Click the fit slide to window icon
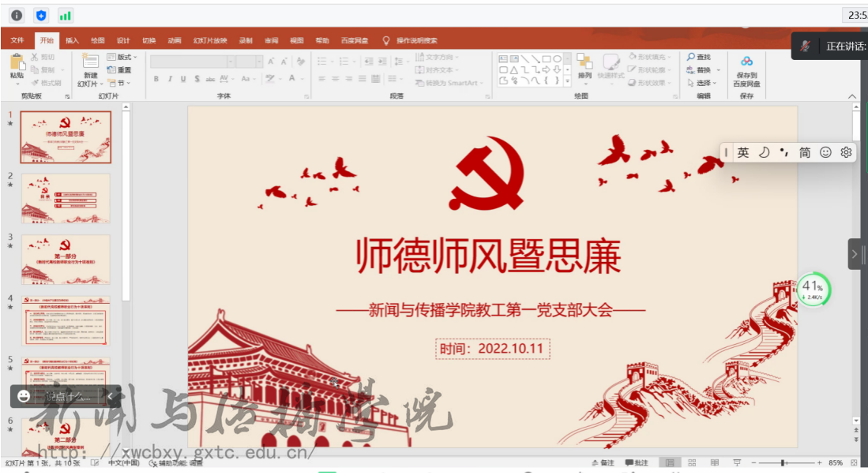868x475 pixels. point(854,463)
